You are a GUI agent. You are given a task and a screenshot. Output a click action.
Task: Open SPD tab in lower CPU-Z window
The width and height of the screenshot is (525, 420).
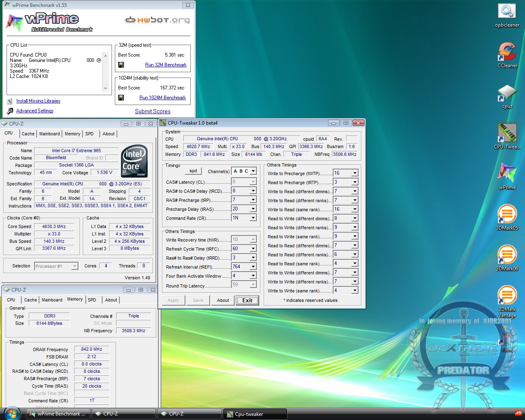coord(92,300)
